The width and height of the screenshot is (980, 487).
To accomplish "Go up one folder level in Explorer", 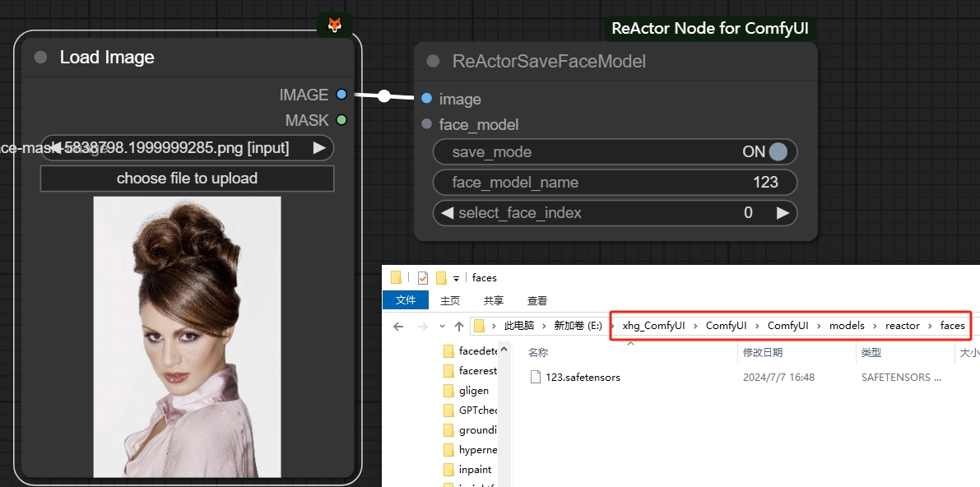I will [x=459, y=326].
